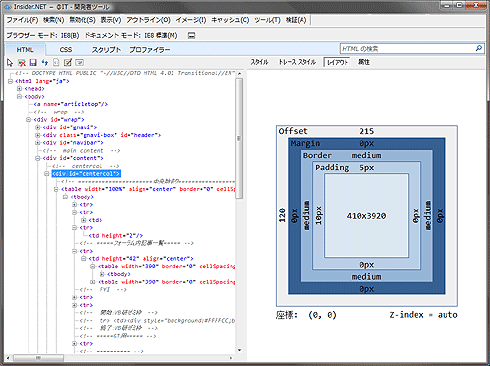
Task: Activate the select element by click arrow tool
Action: pos(10,62)
